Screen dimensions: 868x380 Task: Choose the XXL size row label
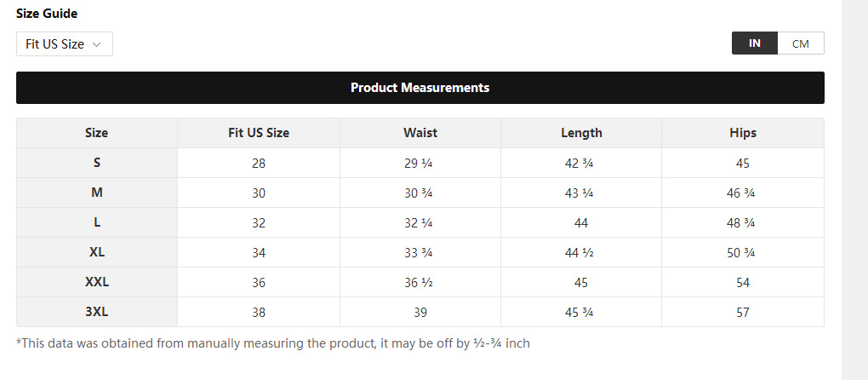(x=96, y=282)
